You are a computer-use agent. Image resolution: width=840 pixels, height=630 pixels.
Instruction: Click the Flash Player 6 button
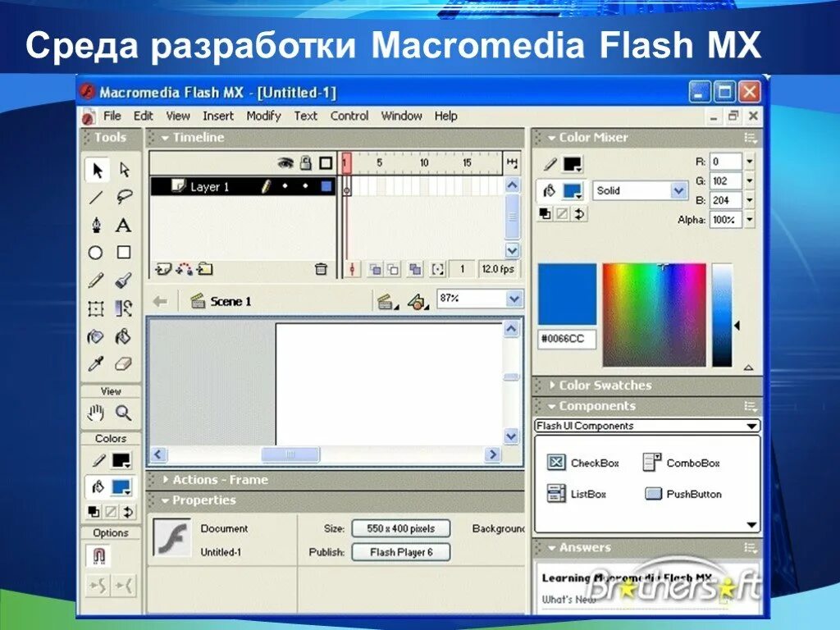tap(400, 552)
